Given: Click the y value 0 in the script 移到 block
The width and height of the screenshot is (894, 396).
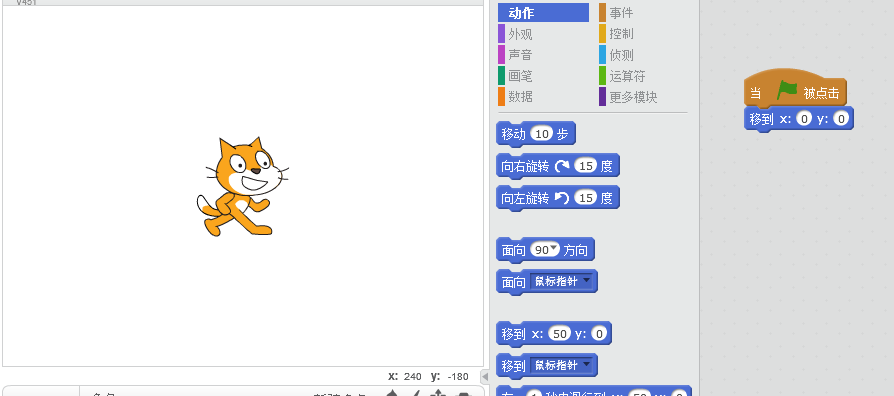Looking at the screenshot, I should point(841,119).
